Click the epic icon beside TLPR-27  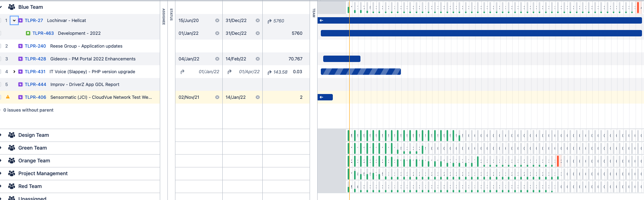[x=20, y=20]
